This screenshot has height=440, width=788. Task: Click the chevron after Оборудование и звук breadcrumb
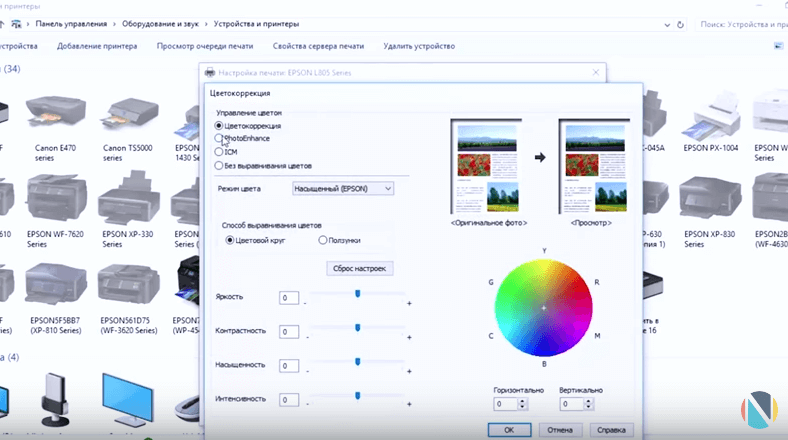[x=206, y=24]
